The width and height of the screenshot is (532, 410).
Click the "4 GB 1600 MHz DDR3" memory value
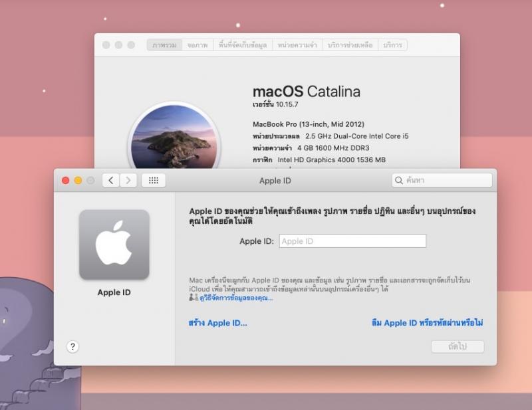click(x=333, y=148)
